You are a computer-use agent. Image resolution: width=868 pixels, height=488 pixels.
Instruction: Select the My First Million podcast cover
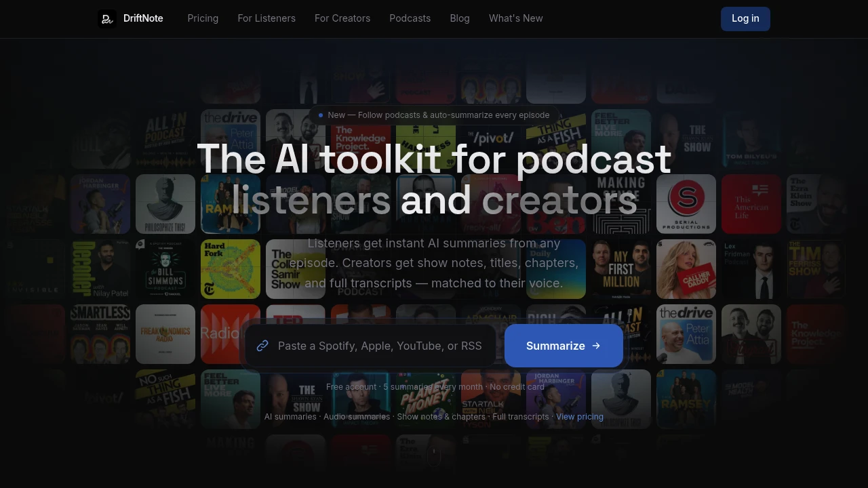[x=621, y=269]
